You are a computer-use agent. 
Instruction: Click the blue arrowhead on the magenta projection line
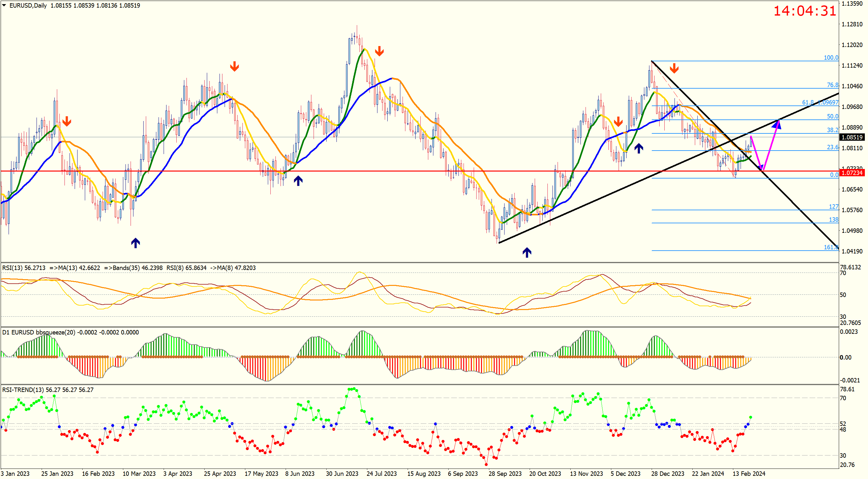pyautogui.click(x=776, y=125)
